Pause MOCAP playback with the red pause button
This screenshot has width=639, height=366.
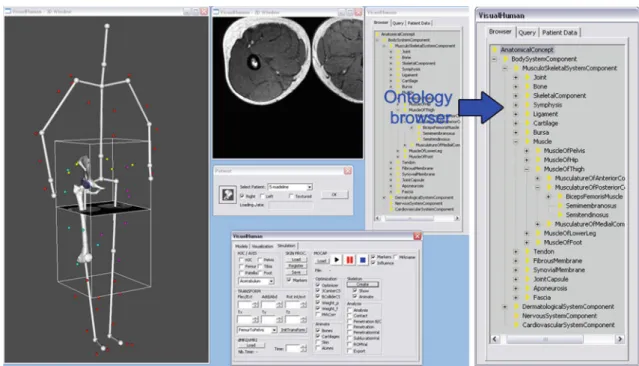click(x=349, y=260)
